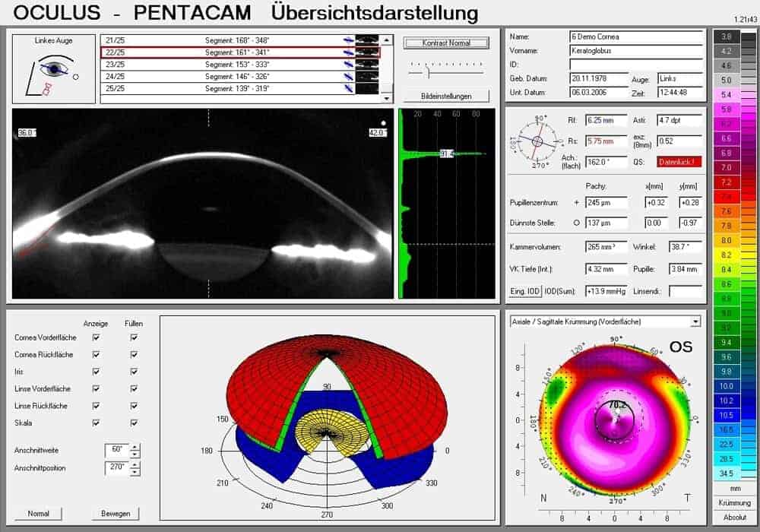Click the contrast slider handle
This screenshot has height=532, width=760.
pos(429,73)
